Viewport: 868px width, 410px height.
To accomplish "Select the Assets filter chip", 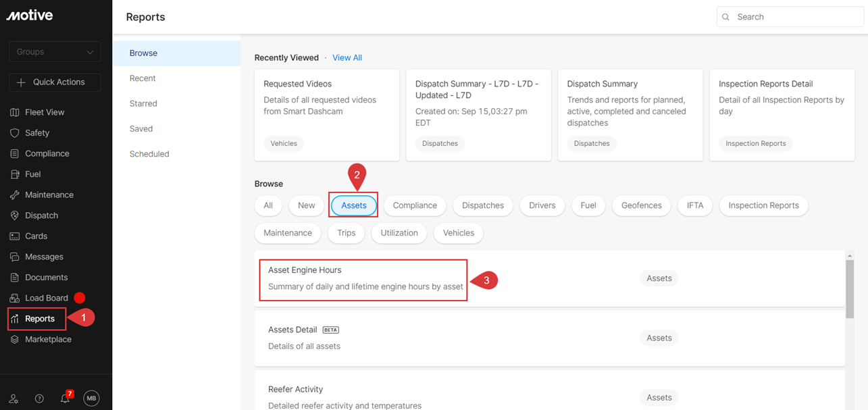I will click(354, 205).
